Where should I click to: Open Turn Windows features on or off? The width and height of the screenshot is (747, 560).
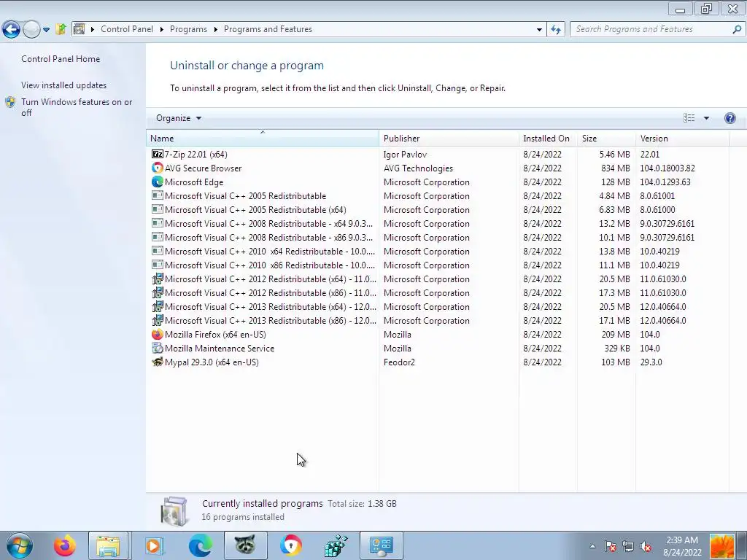click(77, 107)
